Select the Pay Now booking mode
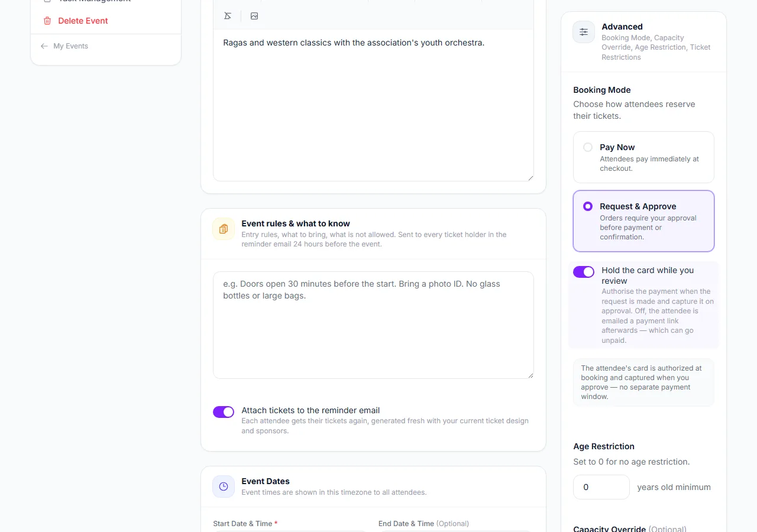Screen dimensions: 757x532 [x=643, y=157]
